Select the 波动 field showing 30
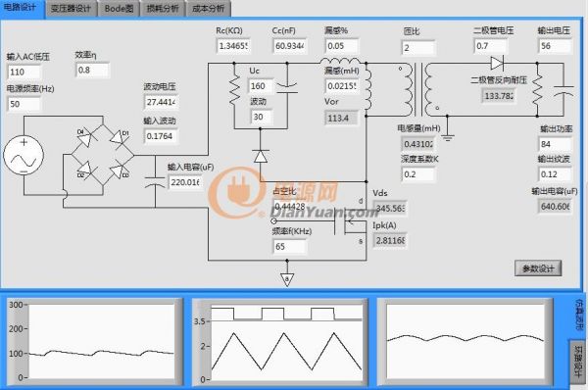 [261, 117]
